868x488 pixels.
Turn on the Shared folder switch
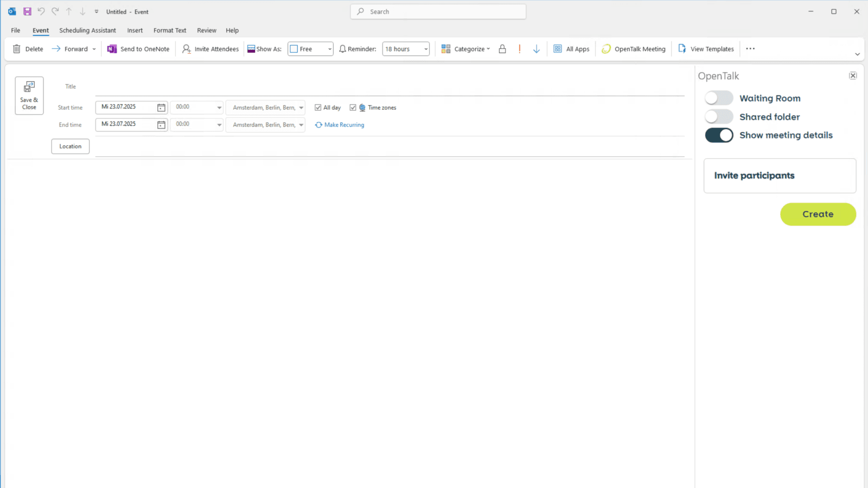(719, 117)
